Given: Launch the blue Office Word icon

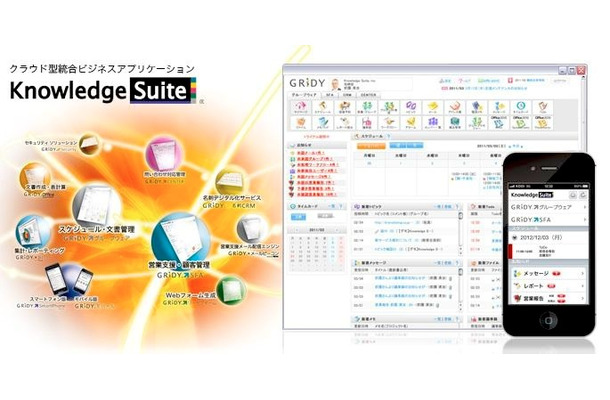Looking at the screenshot, I should [499, 123].
